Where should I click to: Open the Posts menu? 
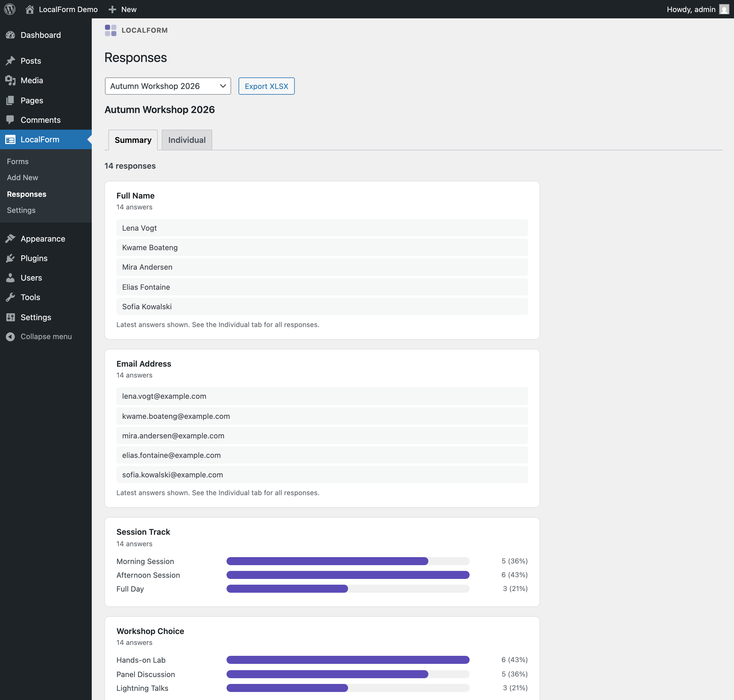(46, 61)
